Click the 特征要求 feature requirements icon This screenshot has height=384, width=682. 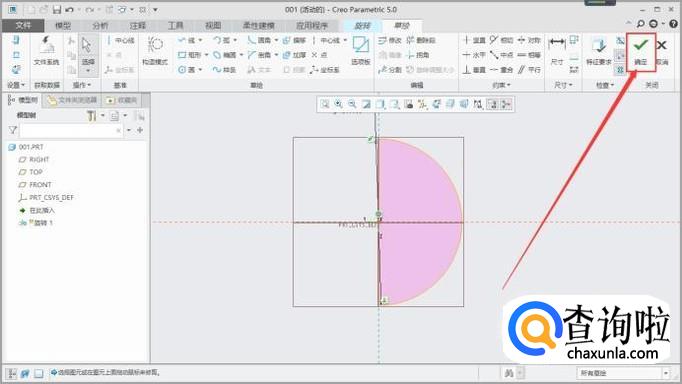coord(599,51)
